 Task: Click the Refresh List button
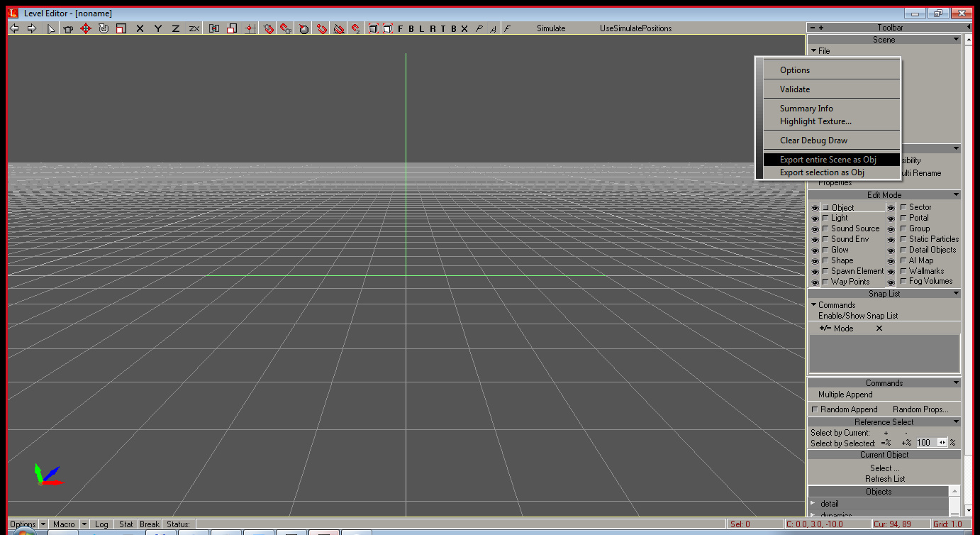(x=885, y=479)
